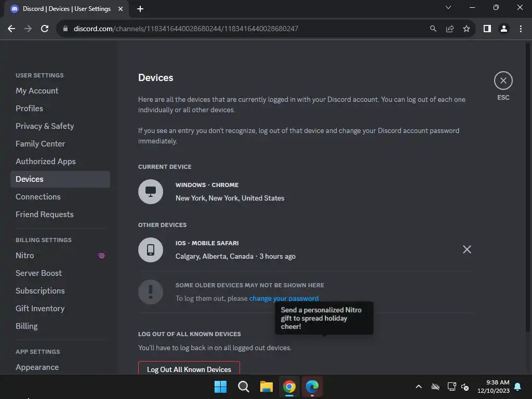This screenshot has width=532, height=399.
Task: Open the notification bell in the taskbar
Action: (x=517, y=387)
